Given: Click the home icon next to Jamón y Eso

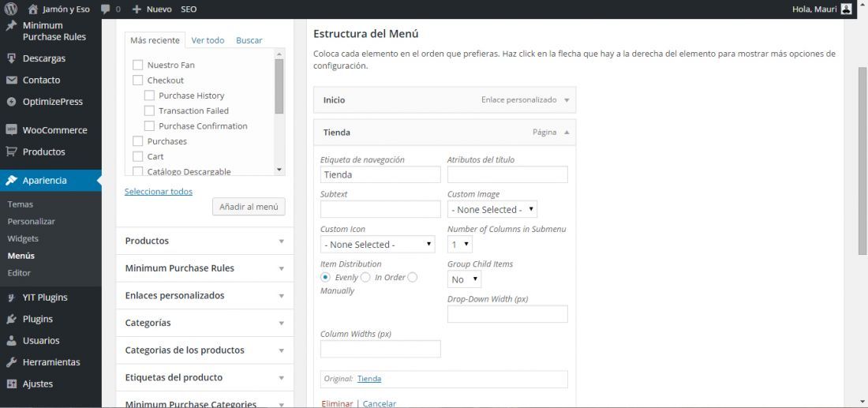Looking at the screenshot, I should click(x=32, y=9).
